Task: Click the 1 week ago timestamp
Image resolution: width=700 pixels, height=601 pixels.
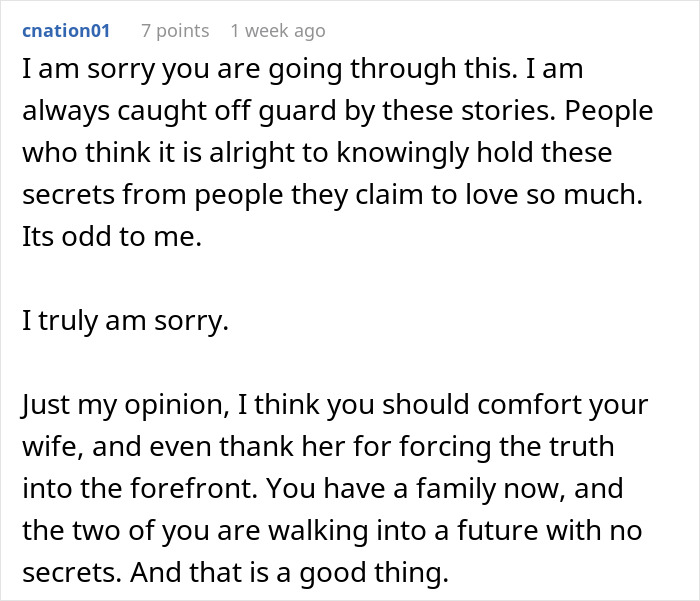Action: (278, 31)
